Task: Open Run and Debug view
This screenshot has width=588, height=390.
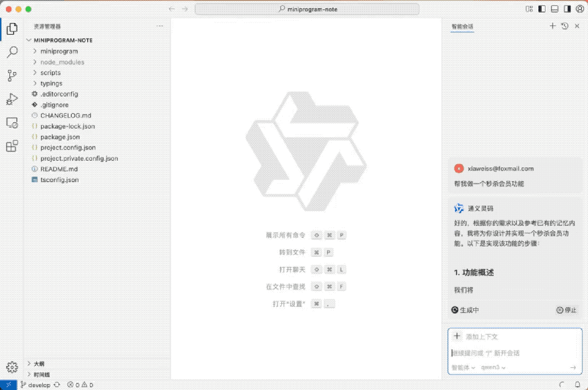Action: pyautogui.click(x=12, y=99)
